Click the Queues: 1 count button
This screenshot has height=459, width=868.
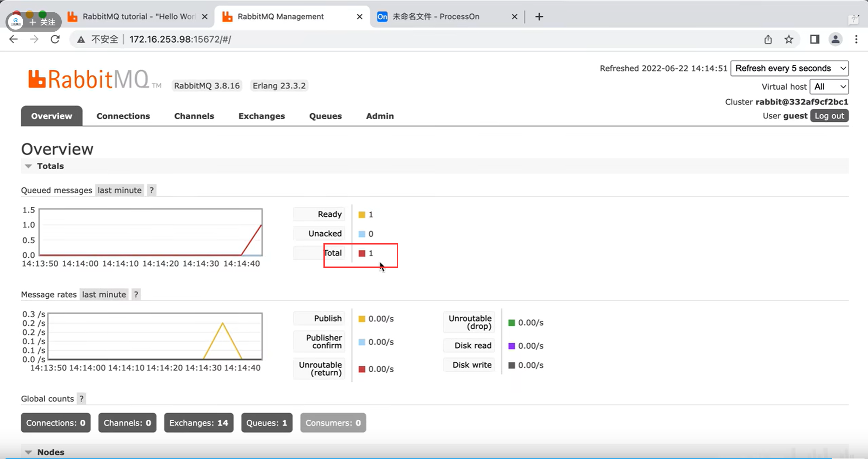[266, 423]
